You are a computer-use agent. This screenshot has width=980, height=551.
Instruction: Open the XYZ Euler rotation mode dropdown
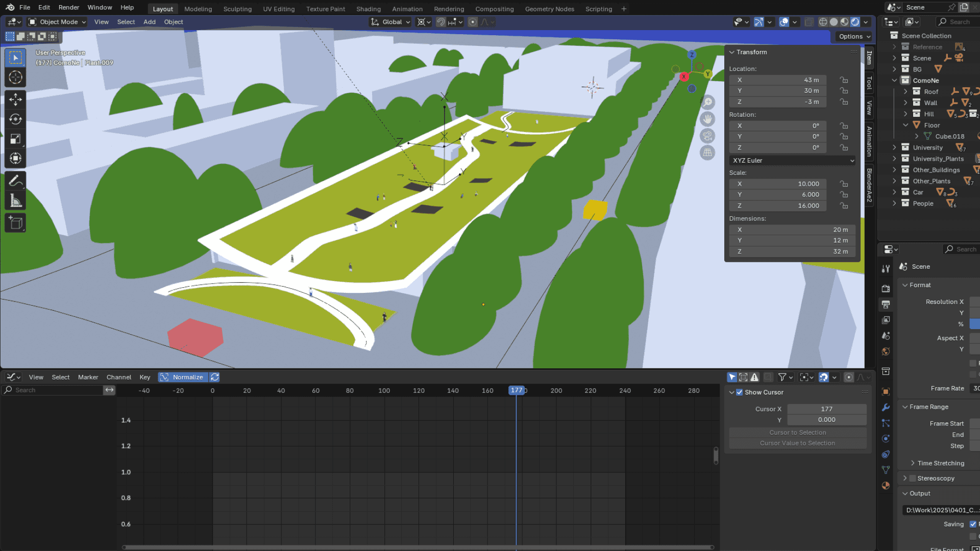click(793, 160)
